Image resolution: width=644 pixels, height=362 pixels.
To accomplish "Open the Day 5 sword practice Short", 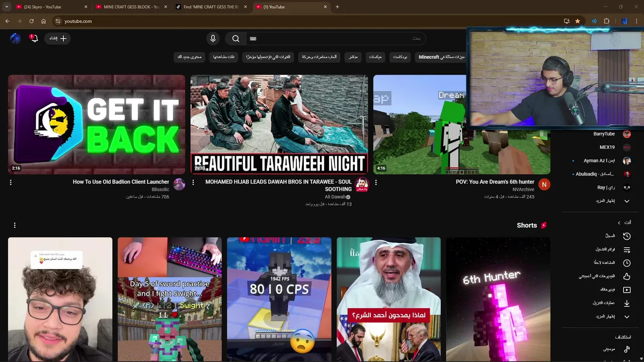I will coord(170,299).
